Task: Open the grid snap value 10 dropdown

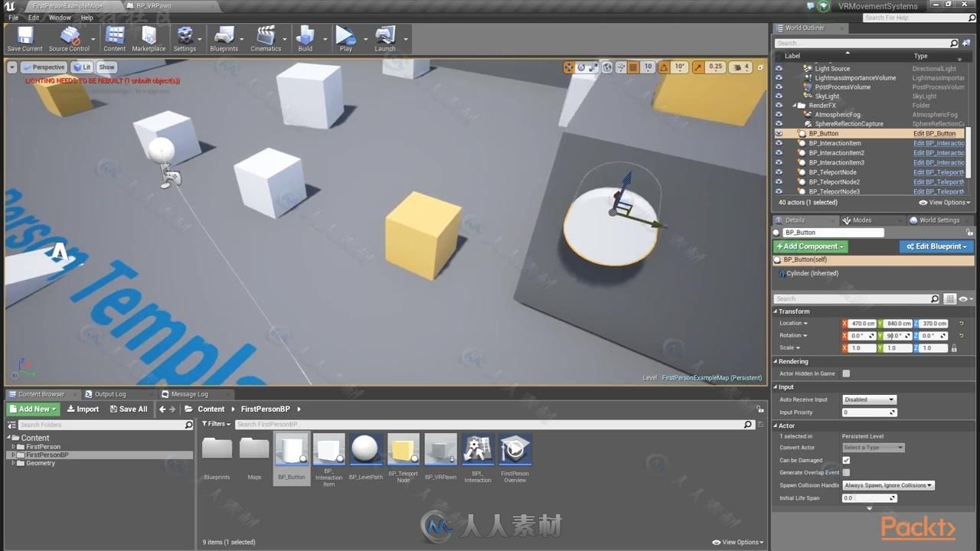Action: (648, 67)
